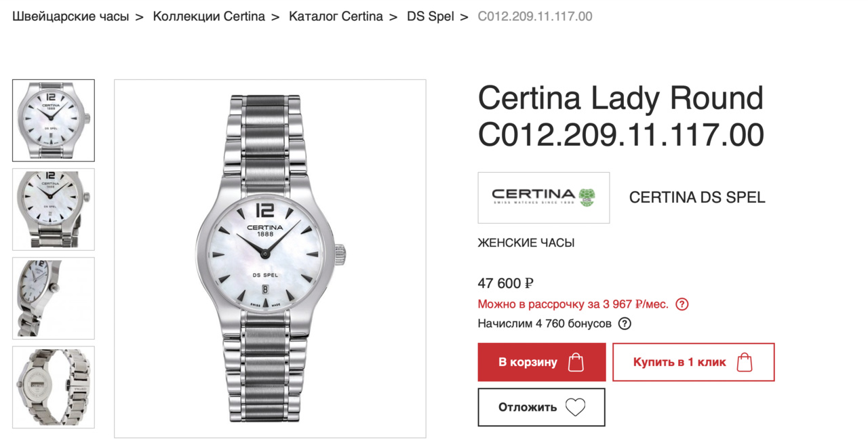Open the 'DS Spel' breadcrumb link
The width and height of the screenshot is (868, 444).
coord(431,16)
